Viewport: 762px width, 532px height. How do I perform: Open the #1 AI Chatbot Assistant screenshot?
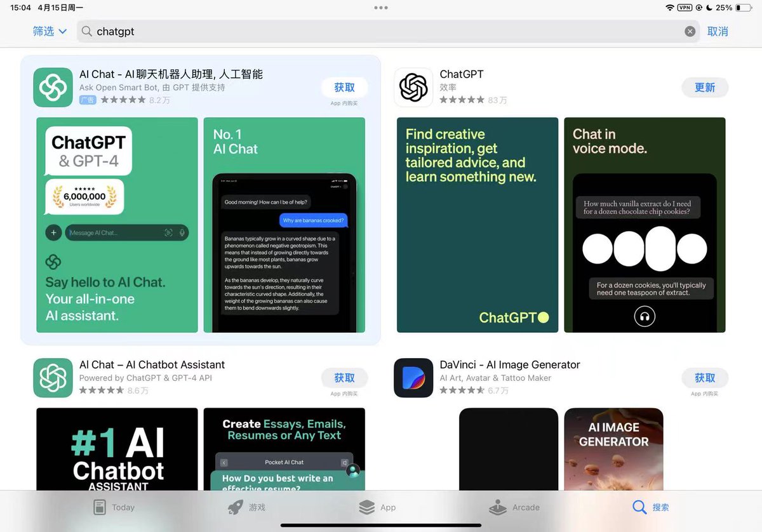tap(117, 449)
